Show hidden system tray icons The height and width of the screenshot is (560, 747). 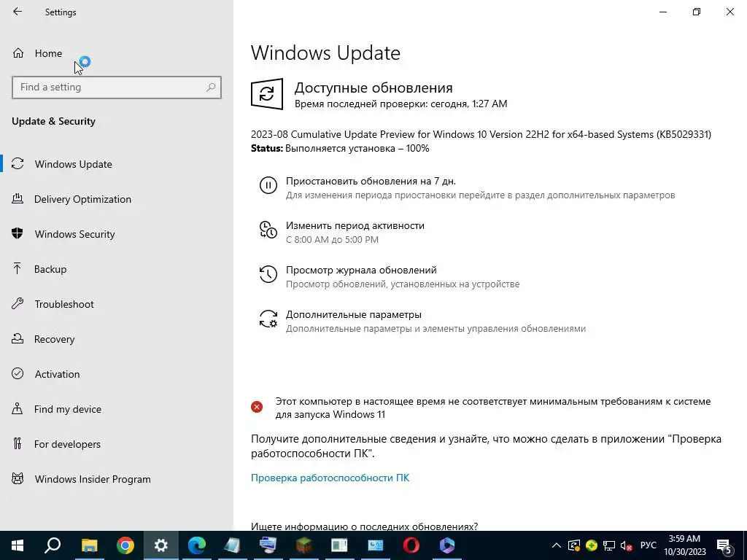pos(556,545)
